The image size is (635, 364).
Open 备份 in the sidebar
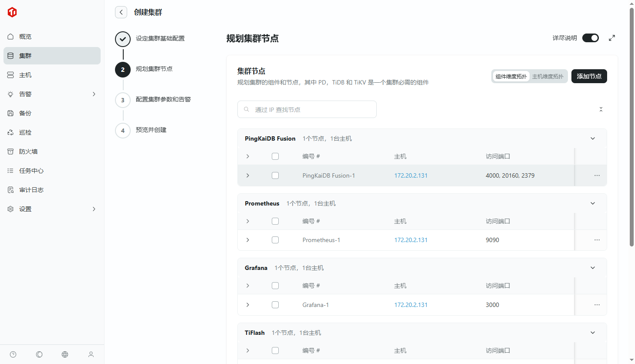pos(52,113)
